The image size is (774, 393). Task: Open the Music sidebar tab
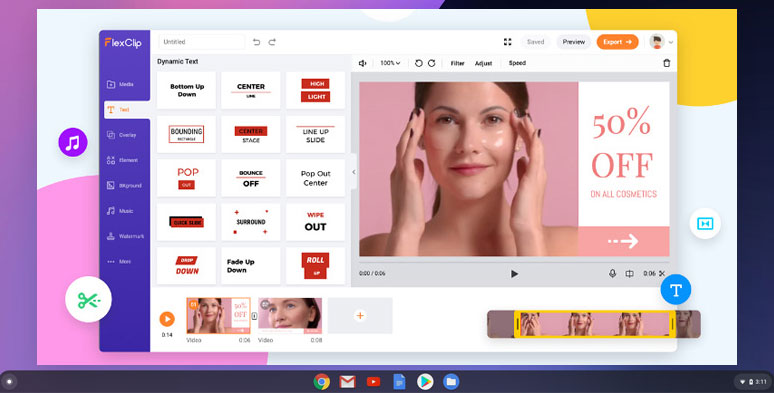(120, 211)
